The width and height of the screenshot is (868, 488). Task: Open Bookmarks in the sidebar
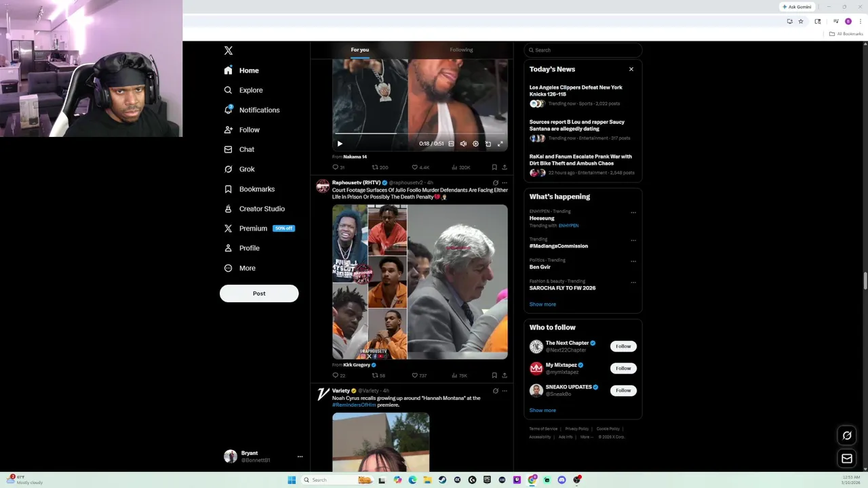click(x=249, y=189)
